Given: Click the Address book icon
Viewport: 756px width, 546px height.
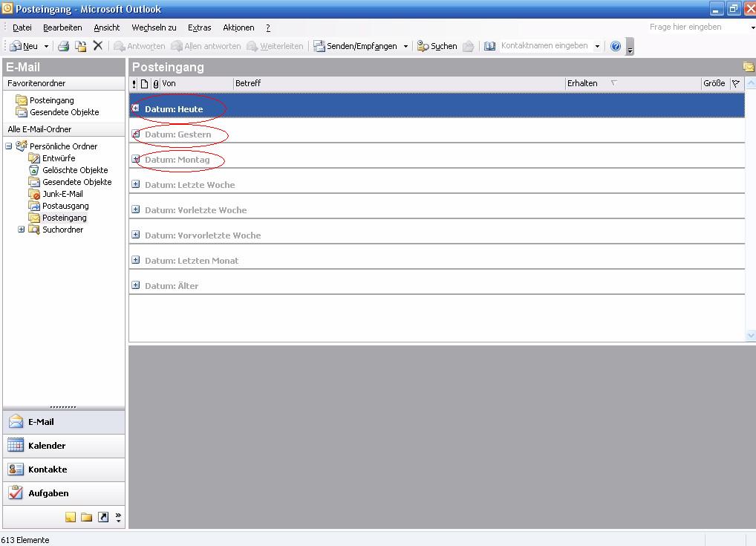Looking at the screenshot, I should 490,46.
